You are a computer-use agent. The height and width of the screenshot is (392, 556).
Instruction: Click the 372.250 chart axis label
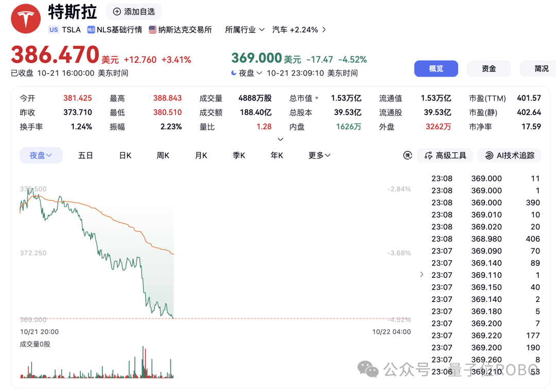point(33,253)
